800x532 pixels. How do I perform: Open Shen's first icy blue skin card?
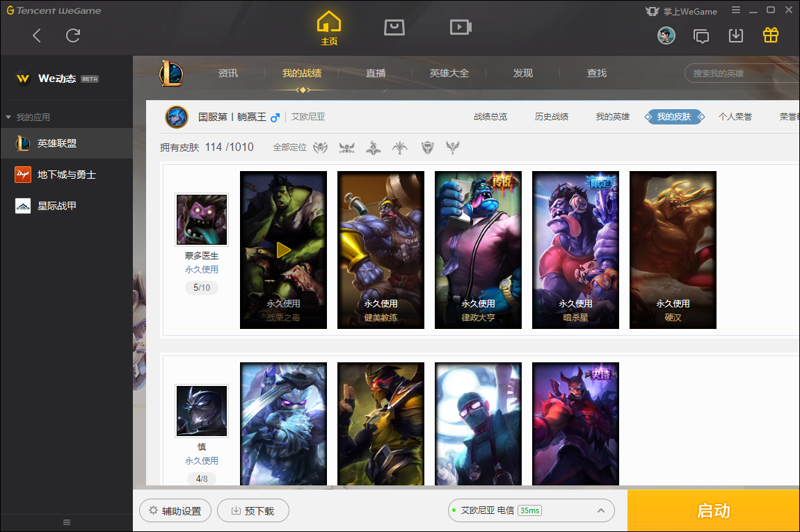(283, 424)
